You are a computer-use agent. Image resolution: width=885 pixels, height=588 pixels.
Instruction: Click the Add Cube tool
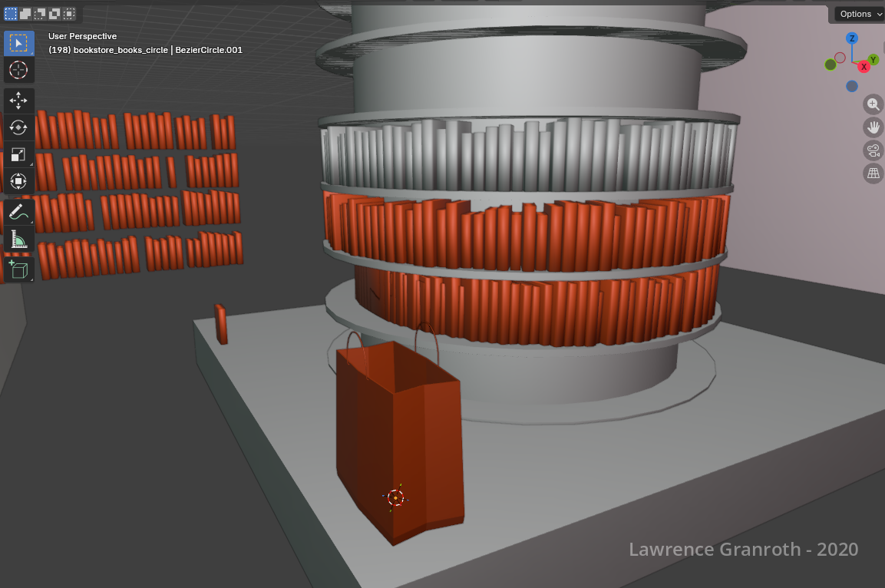point(19,268)
